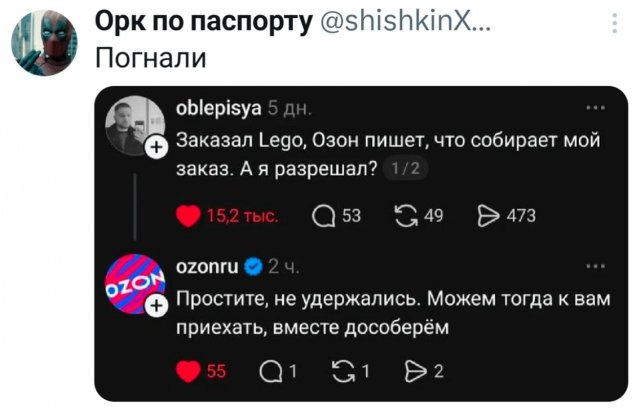Open comments on the ozonru reply
640x408 pixels.
click(271, 372)
